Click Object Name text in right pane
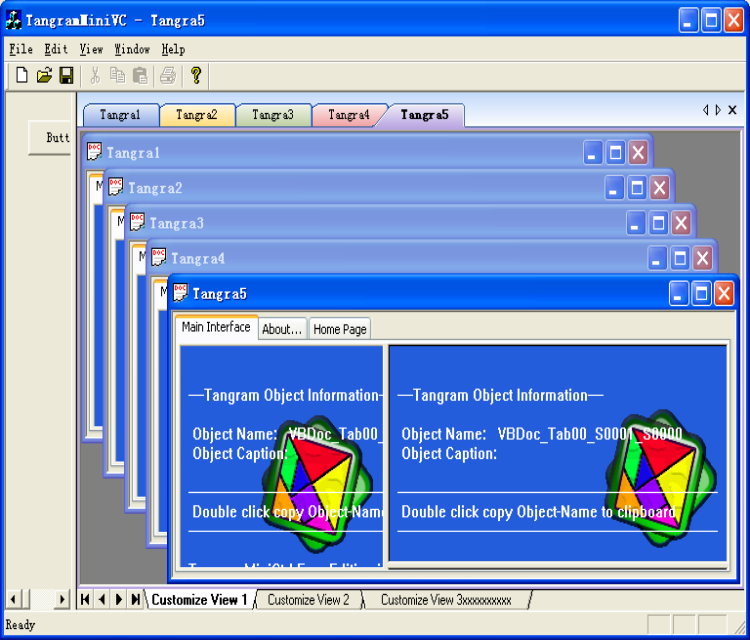The image size is (750, 640). [541, 434]
